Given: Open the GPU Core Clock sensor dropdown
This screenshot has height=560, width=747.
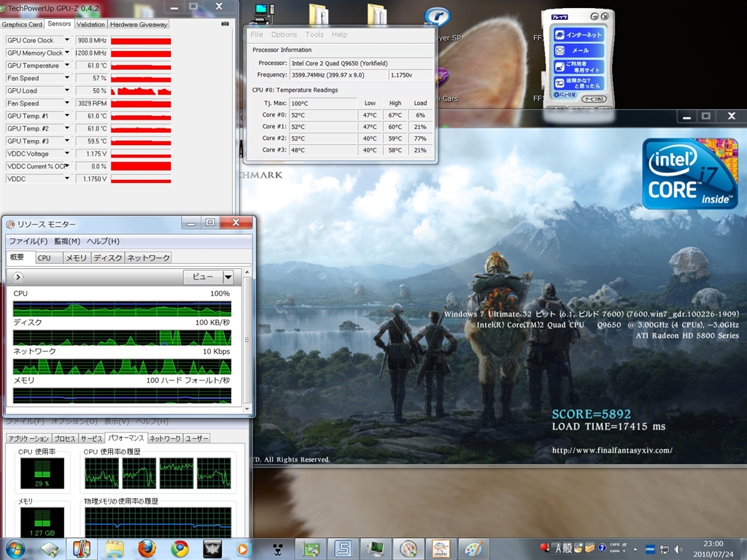Looking at the screenshot, I should pyautogui.click(x=67, y=41).
